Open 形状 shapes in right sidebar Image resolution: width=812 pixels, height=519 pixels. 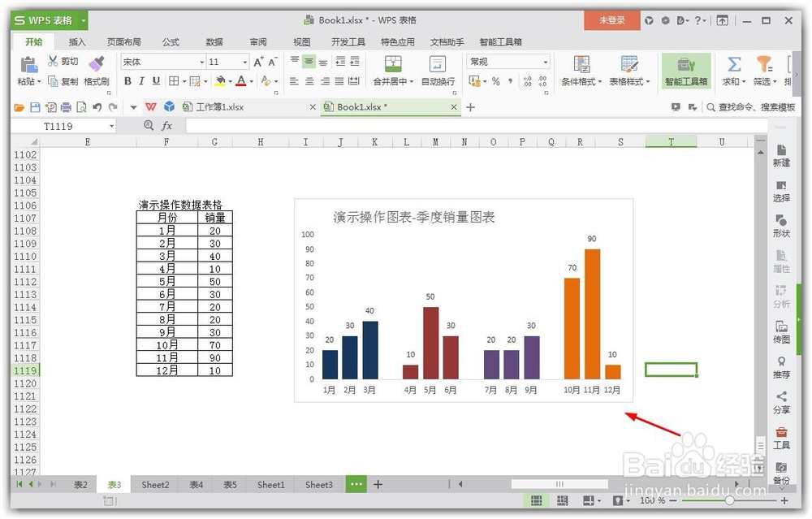point(781,227)
